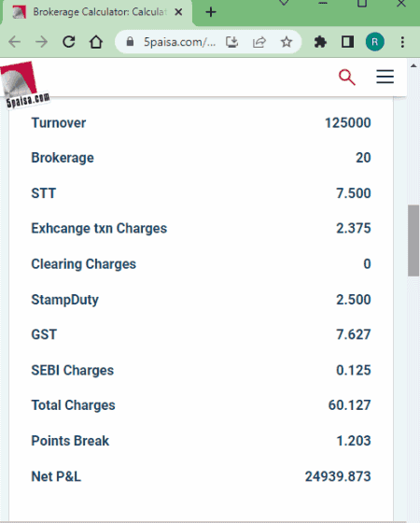Open a new browser tab
The image size is (420, 523).
(x=211, y=12)
